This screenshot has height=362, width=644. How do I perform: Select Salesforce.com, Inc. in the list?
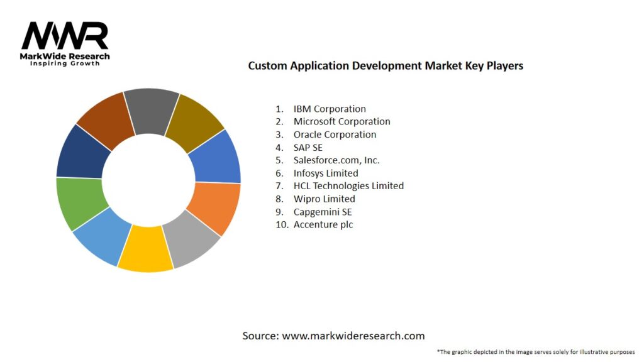pos(336,160)
